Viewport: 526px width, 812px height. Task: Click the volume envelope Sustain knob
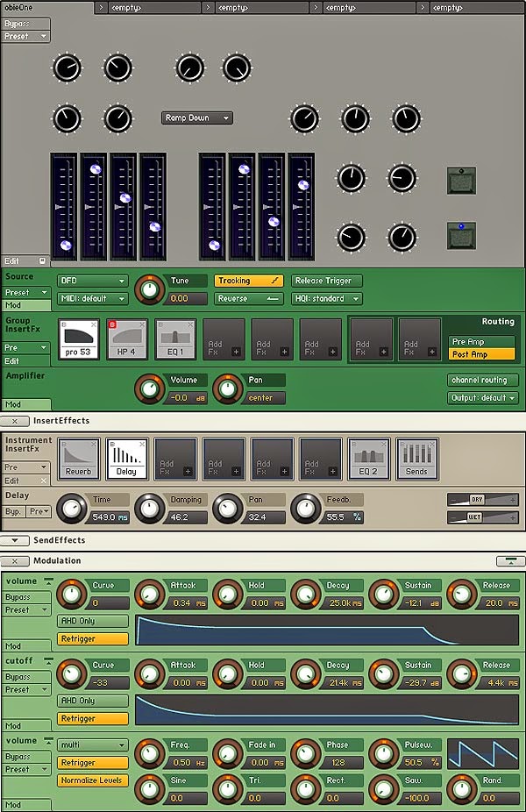point(384,594)
